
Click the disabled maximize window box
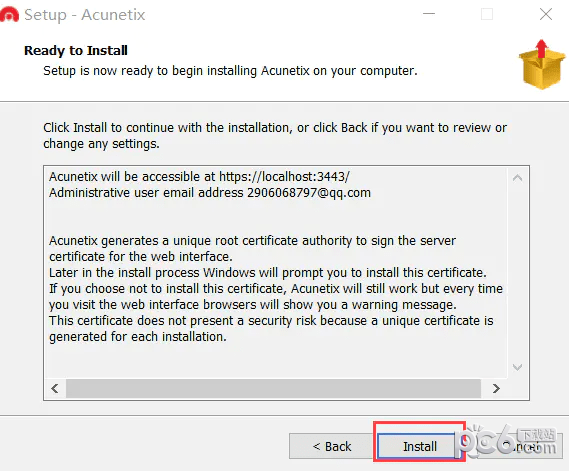[487, 15]
